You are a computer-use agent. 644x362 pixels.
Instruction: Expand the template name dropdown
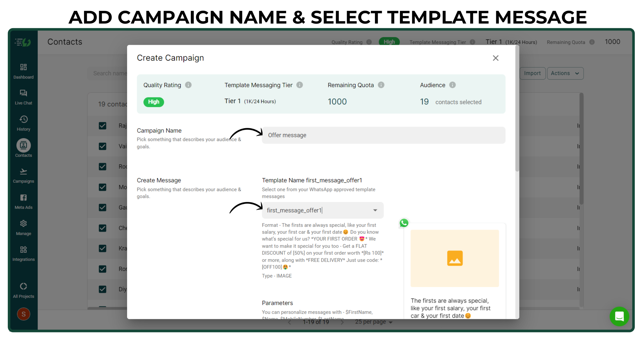375,210
